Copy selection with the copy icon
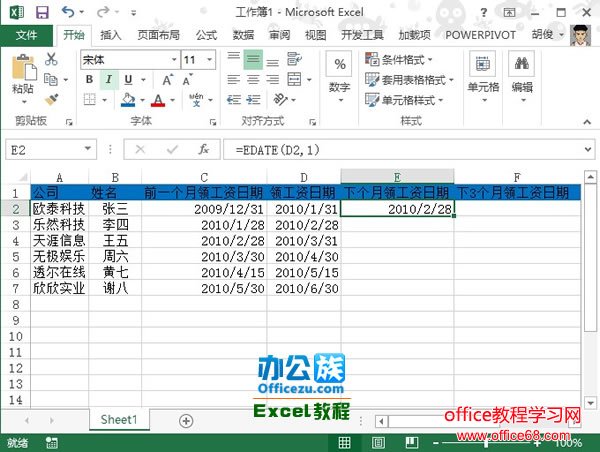The image size is (600, 452). [x=51, y=79]
